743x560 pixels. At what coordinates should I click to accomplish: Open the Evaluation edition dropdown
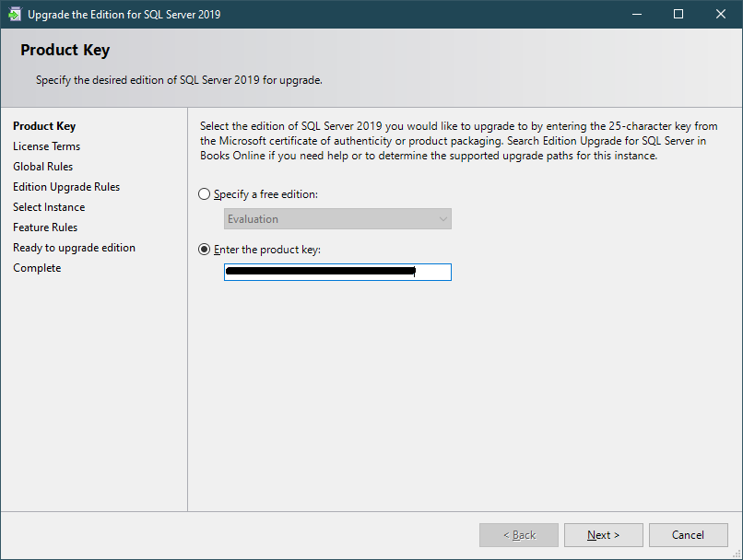(x=337, y=219)
